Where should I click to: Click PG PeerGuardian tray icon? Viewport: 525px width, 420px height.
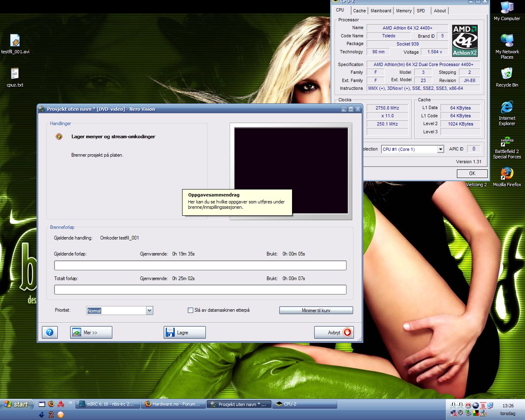(x=475, y=405)
